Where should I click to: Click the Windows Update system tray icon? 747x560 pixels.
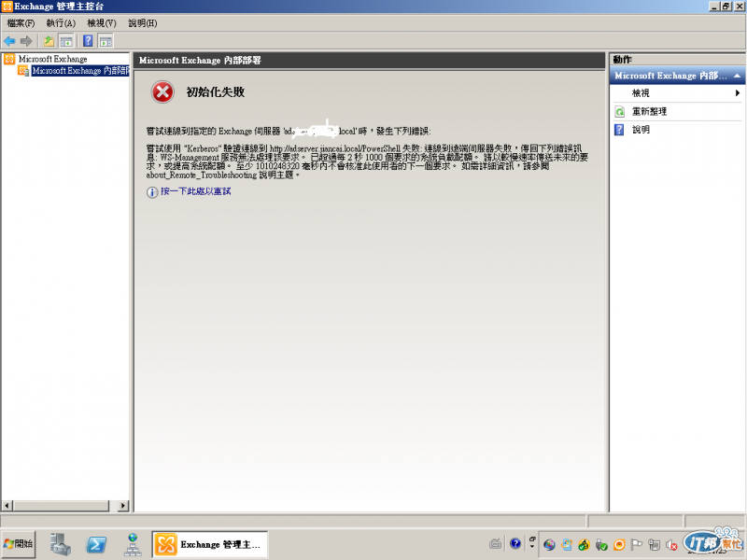(567, 545)
